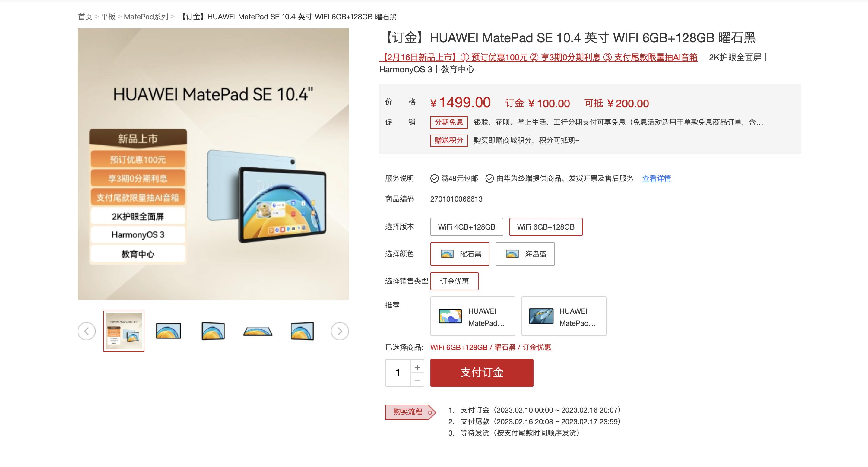
Task: Increase quantity with the plus button
Action: [417, 367]
